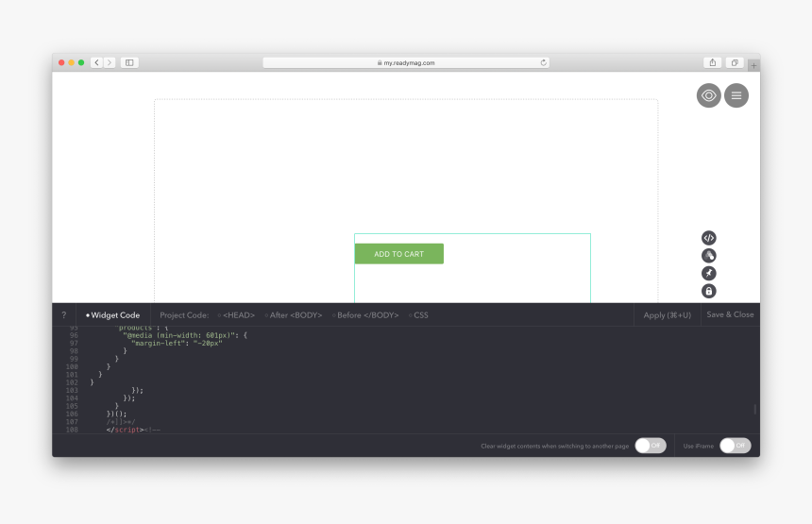Click the Clear widget contents label text
Screen dimensions: 812x524
point(554,446)
